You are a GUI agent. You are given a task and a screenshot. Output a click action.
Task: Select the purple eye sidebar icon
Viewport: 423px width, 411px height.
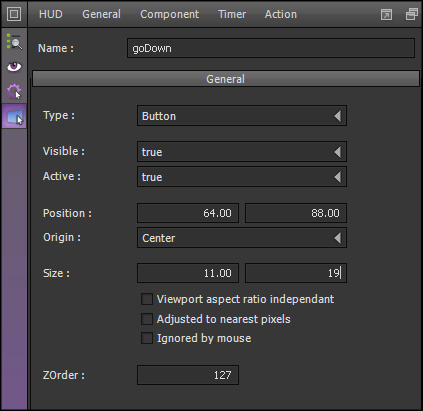tap(14, 67)
